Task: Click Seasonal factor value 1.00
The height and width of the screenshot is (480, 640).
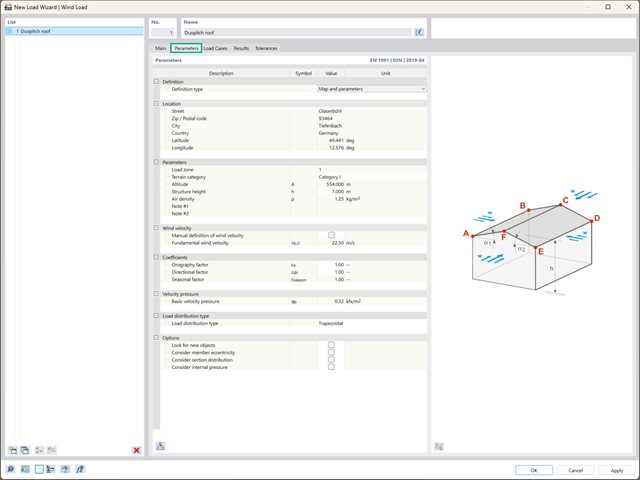Action: 331,279
